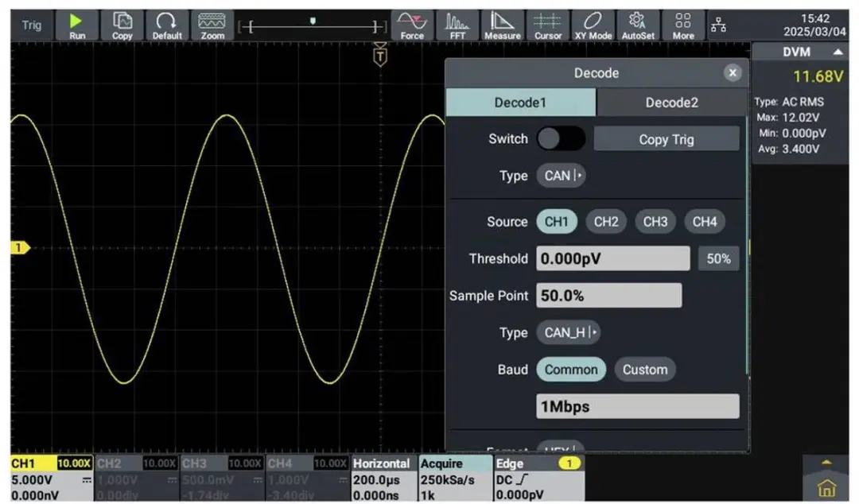
Task: Open the CH2 channel settings
Action: click(x=137, y=479)
